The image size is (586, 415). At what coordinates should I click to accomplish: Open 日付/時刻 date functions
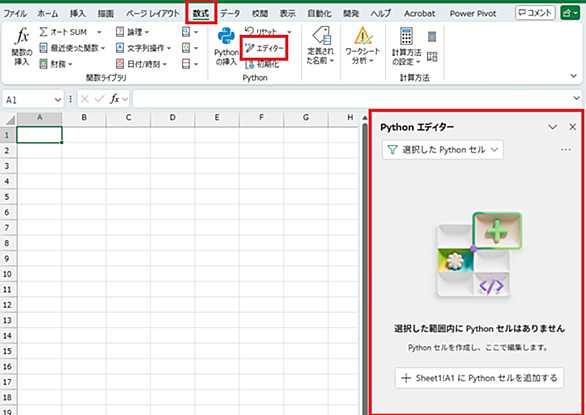pos(141,64)
